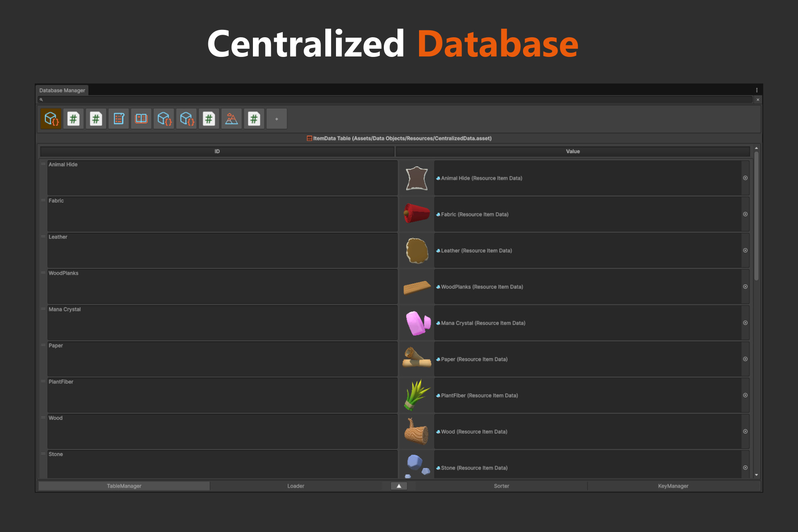Open the last hash document table icon

pyautogui.click(x=254, y=119)
